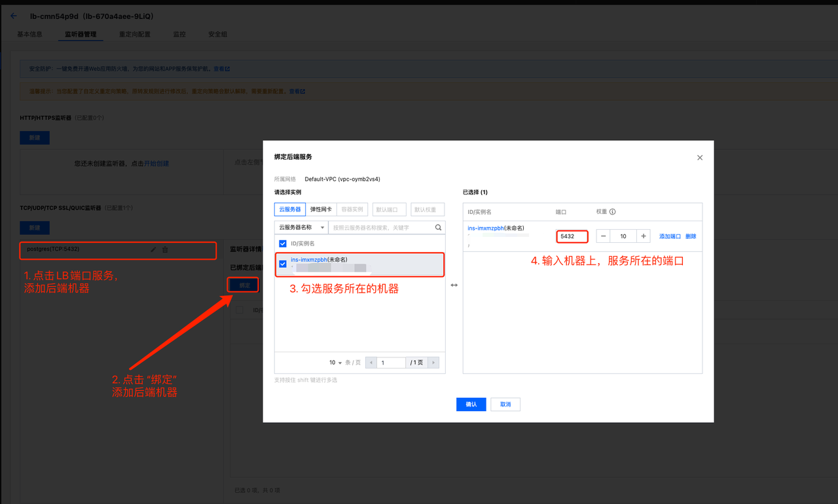Image resolution: width=838 pixels, height=504 pixels.
Task: Uncheck the ins-imxmzpbh instance checkbox
Action: 283,264
